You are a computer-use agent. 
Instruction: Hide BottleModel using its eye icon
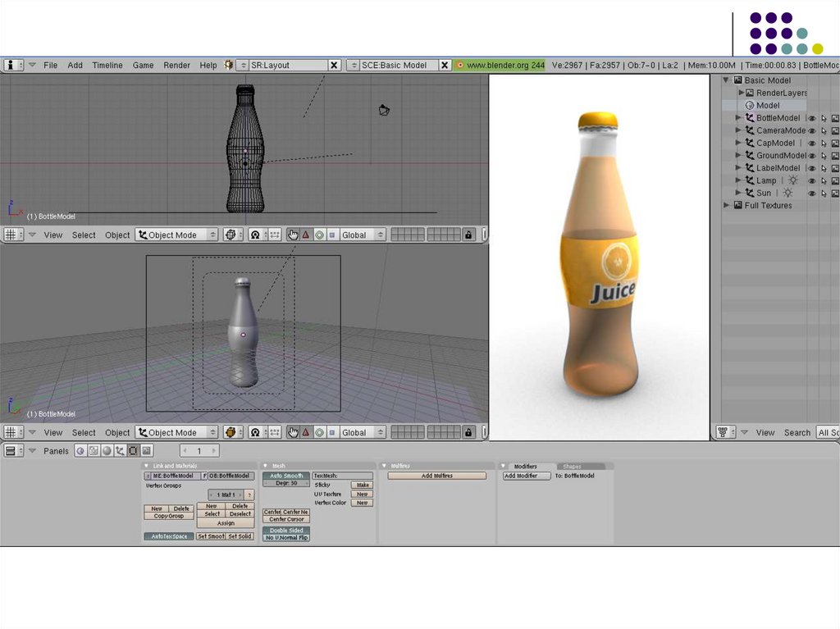812,118
